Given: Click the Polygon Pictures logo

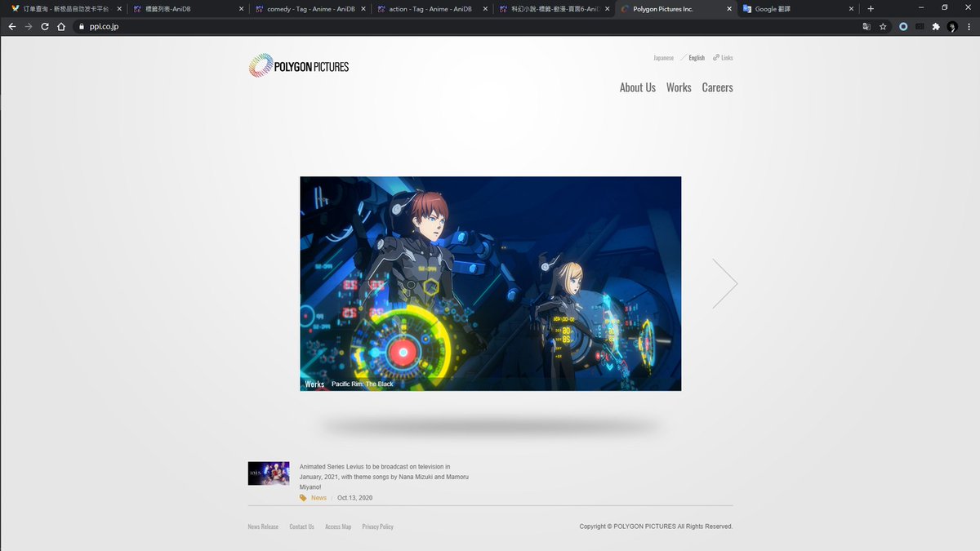Looking at the screenshot, I should click(x=299, y=65).
